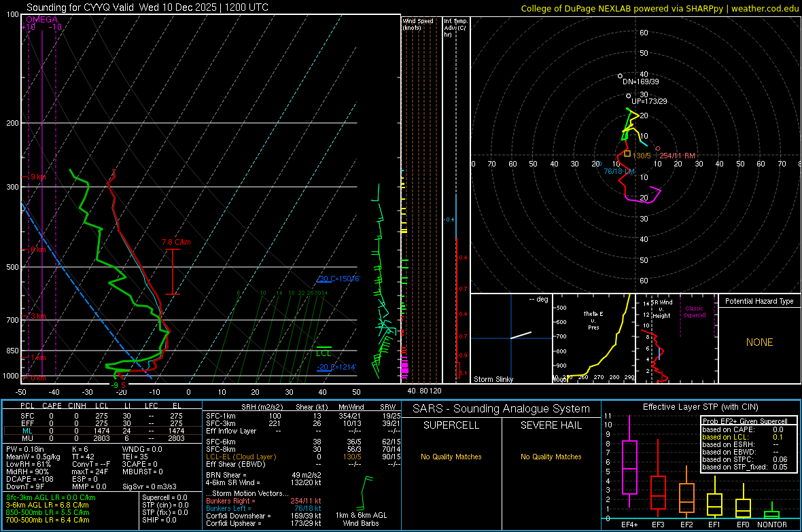
Task: Click the 7.8 C/km lapse rate bracket
Action: tap(173, 272)
